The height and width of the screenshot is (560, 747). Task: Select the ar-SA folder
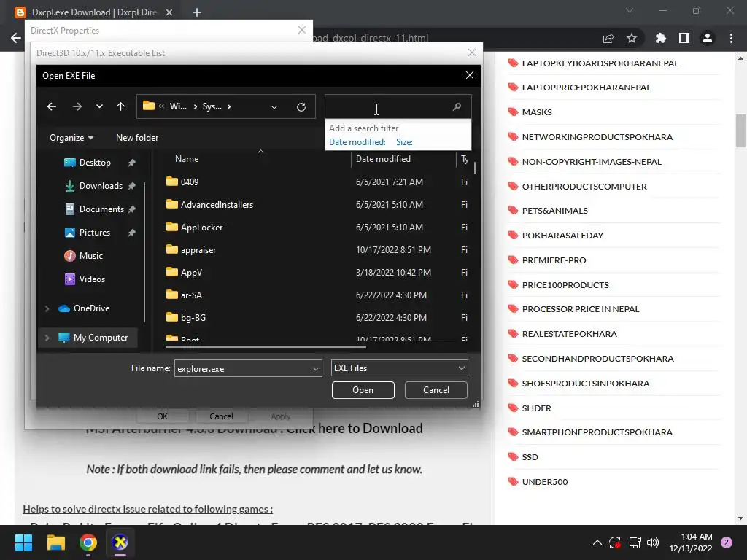pyautogui.click(x=191, y=295)
